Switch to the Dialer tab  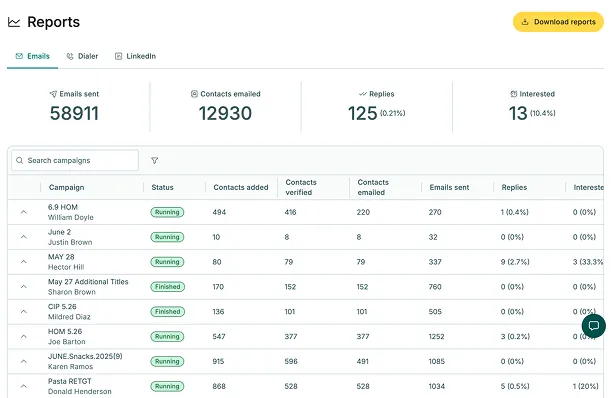tap(82, 56)
